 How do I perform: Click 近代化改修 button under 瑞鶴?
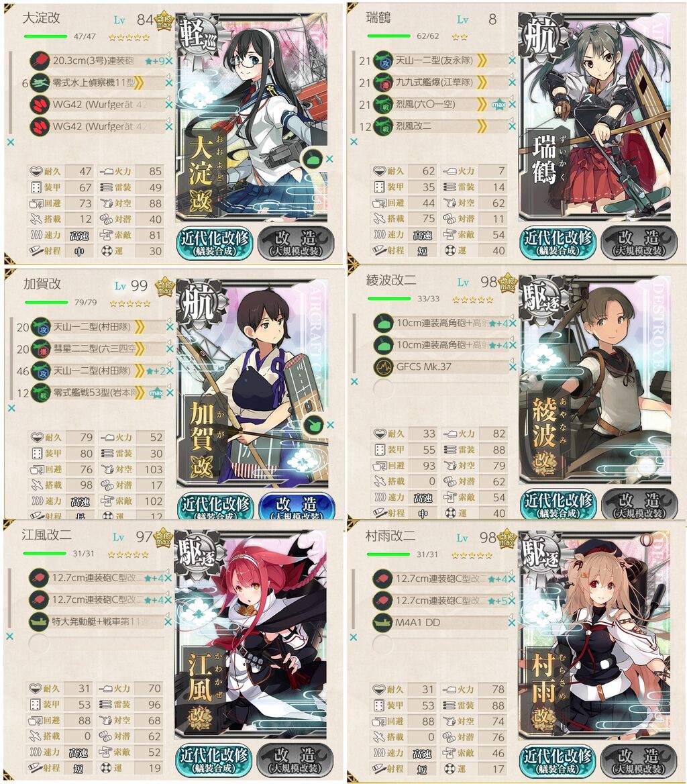point(557,244)
